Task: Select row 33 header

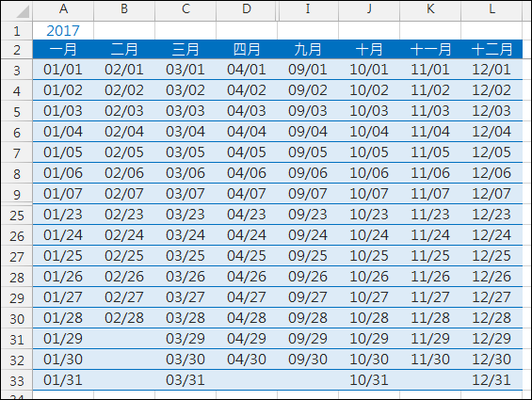Action: coord(17,380)
